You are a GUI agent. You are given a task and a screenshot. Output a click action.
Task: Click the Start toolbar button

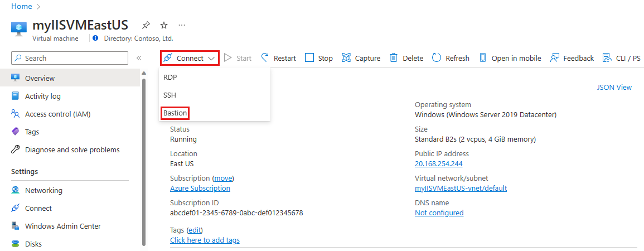point(238,59)
